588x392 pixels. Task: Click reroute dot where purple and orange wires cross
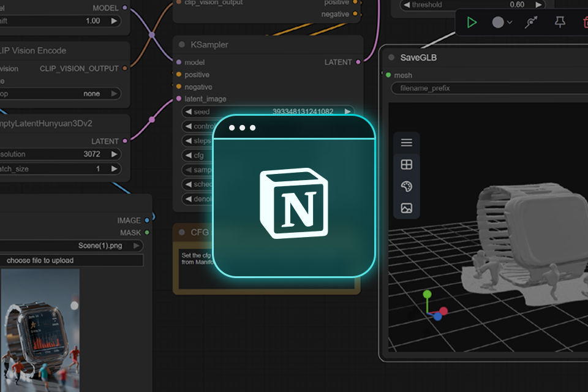point(152,34)
